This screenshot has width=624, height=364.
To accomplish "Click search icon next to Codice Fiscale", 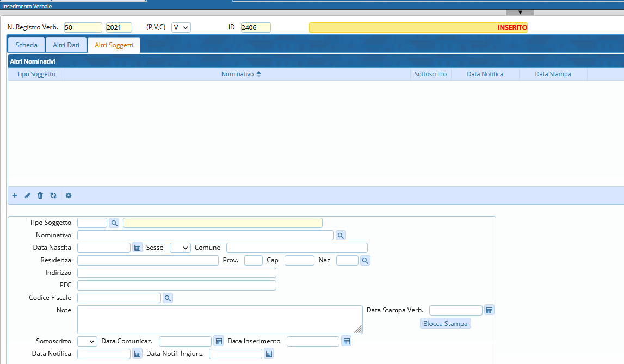I will [168, 298].
